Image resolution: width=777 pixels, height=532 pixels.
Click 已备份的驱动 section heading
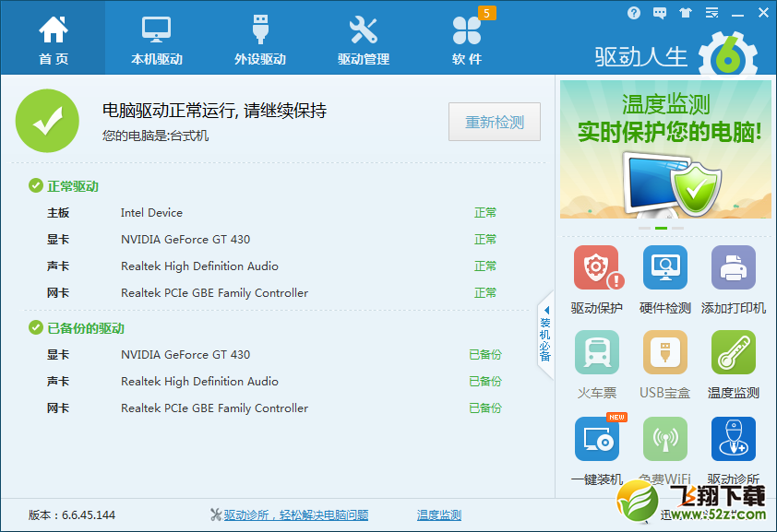pos(85,328)
